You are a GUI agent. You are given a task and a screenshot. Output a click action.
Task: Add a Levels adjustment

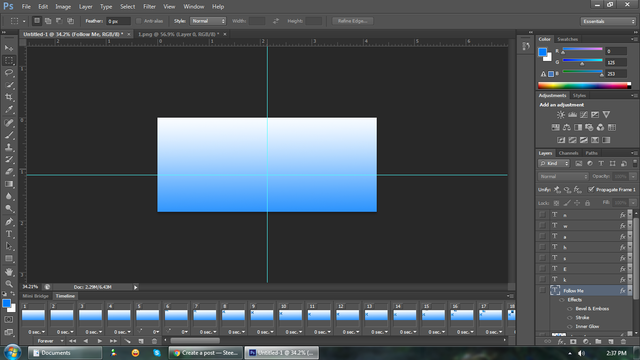click(573, 115)
